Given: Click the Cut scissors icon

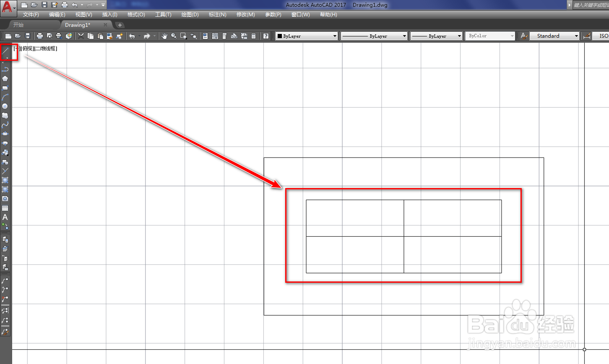Looking at the screenshot, I should coord(81,36).
